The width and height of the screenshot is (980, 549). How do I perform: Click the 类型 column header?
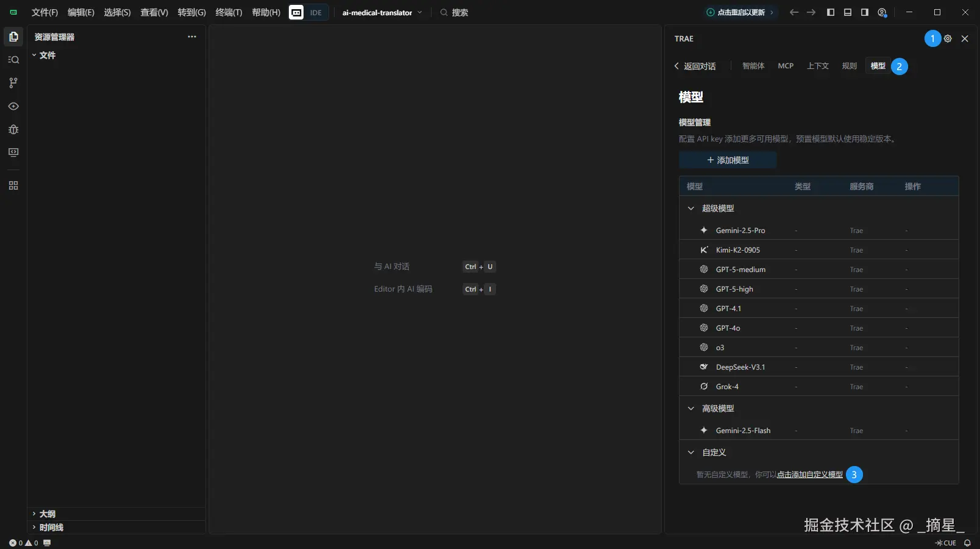803,186
